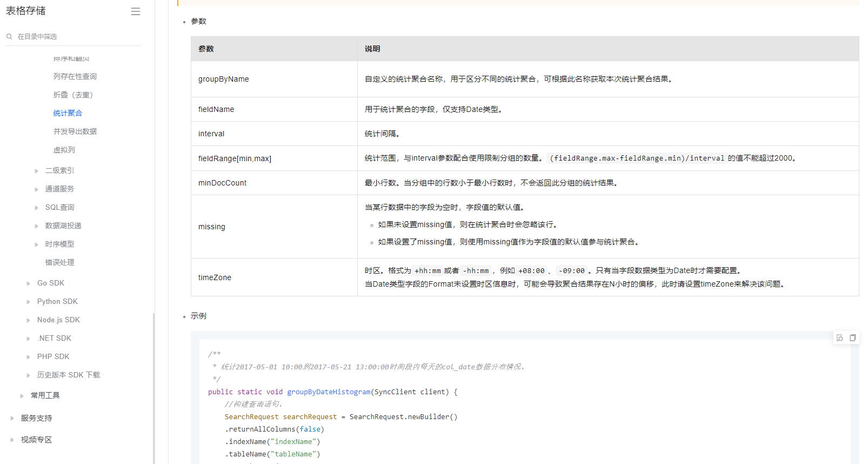
Task: Open the PHP SDK section label
Action: pyautogui.click(x=54, y=356)
